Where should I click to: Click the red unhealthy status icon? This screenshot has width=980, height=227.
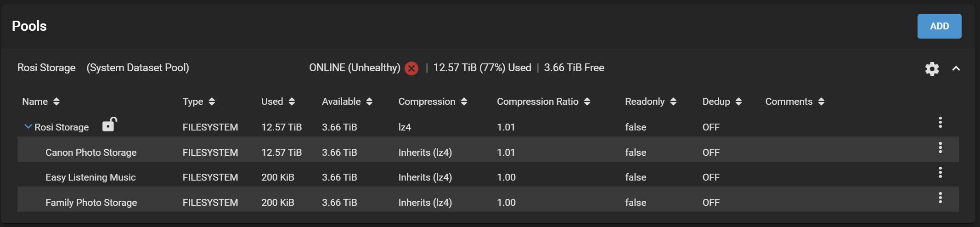pyautogui.click(x=411, y=68)
